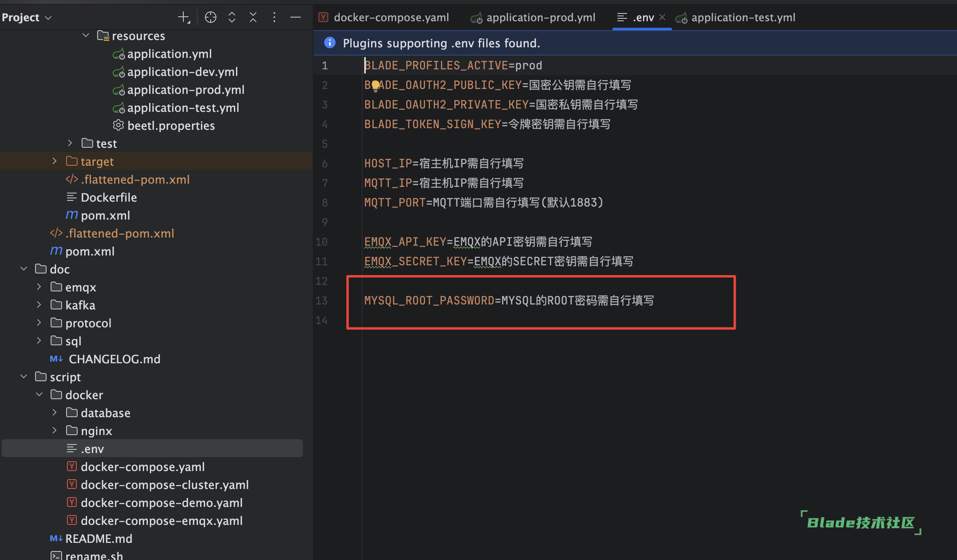Hide Project panel with minimize dash
The image size is (957, 560).
click(296, 17)
